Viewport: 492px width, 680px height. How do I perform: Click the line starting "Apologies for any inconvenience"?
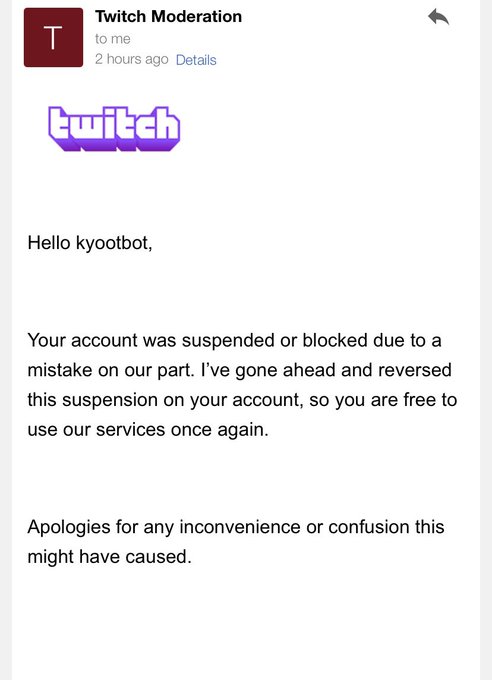(236, 527)
